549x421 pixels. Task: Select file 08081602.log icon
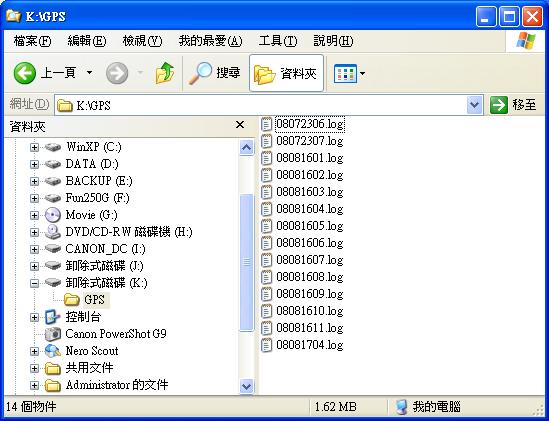266,175
